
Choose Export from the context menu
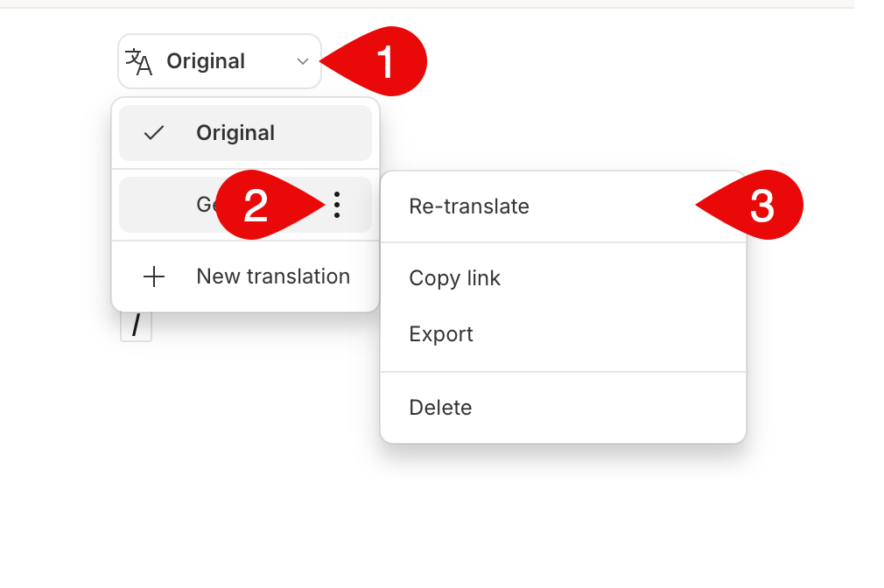pos(563,334)
